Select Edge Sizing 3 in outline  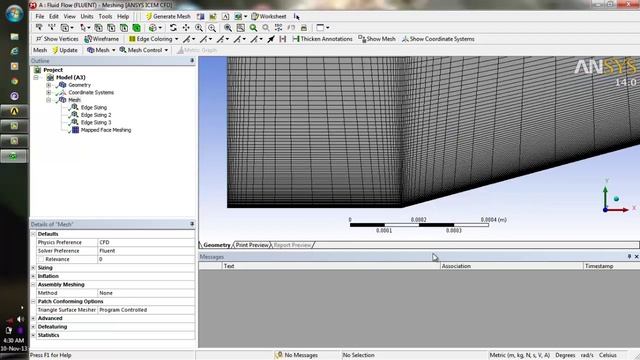click(96, 122)
